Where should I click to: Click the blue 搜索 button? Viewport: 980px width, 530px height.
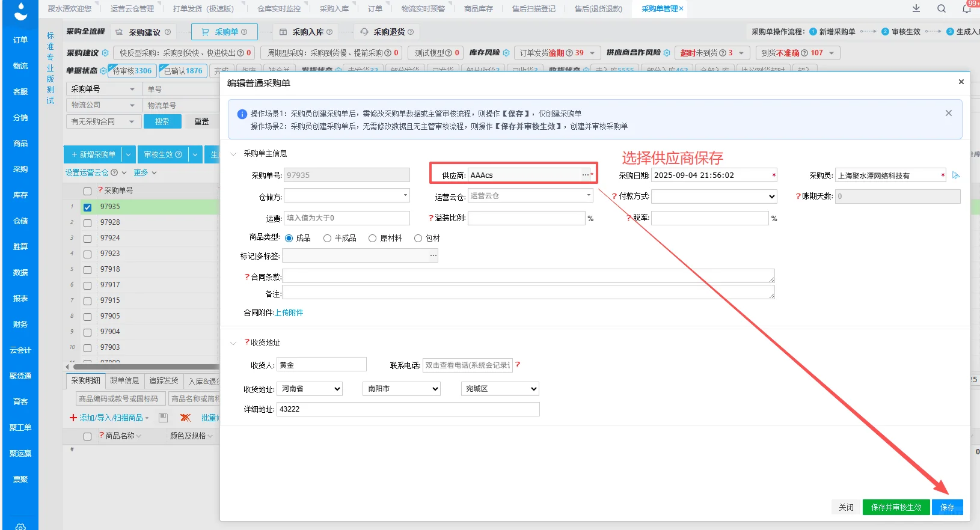162,121
